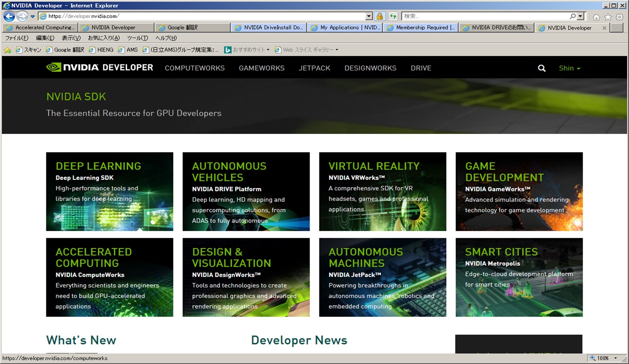Open COMPUTEWORKS in the NVIDIA navigation bar
This screenshot has height=364, width=629.
[195, 68]
